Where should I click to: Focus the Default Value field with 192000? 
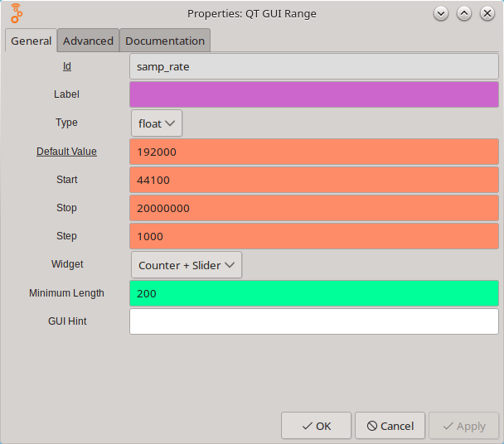coord(314,152)
